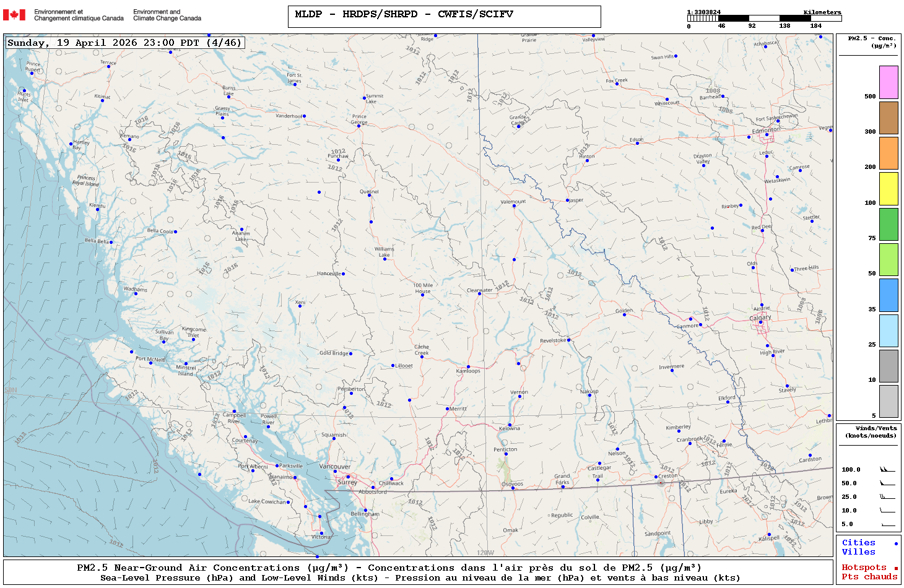Viewport: 904px width, 588px height.
Task: Select the yellow 100 concentration swatch
Action: pyautogui.click(x=889, y=189)
